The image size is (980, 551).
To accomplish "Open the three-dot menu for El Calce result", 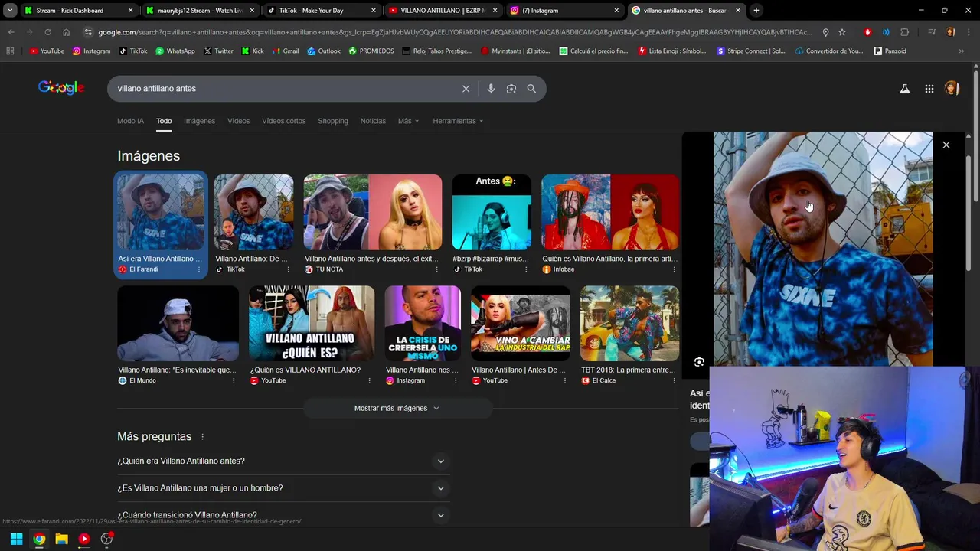I will pyautogui.click(x=674, y=380).
